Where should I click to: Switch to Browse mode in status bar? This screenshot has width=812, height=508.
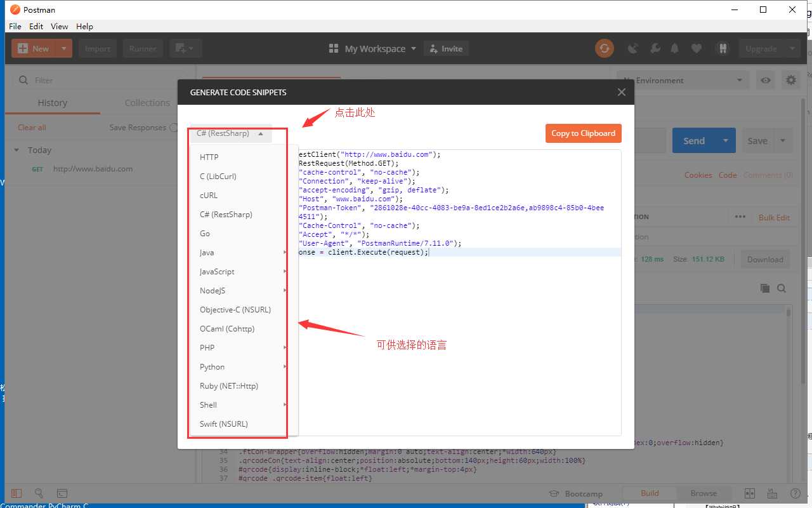(703, 493)
